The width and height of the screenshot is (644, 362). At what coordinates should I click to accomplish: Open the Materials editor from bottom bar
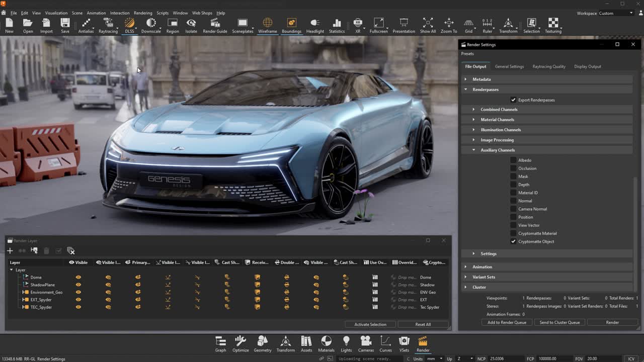point(326,344)
